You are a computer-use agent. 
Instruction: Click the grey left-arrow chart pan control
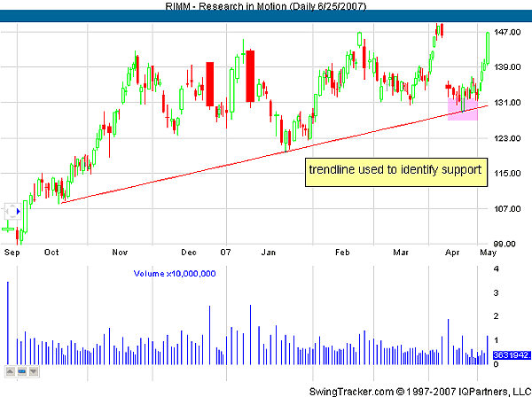tap(6, 212)
